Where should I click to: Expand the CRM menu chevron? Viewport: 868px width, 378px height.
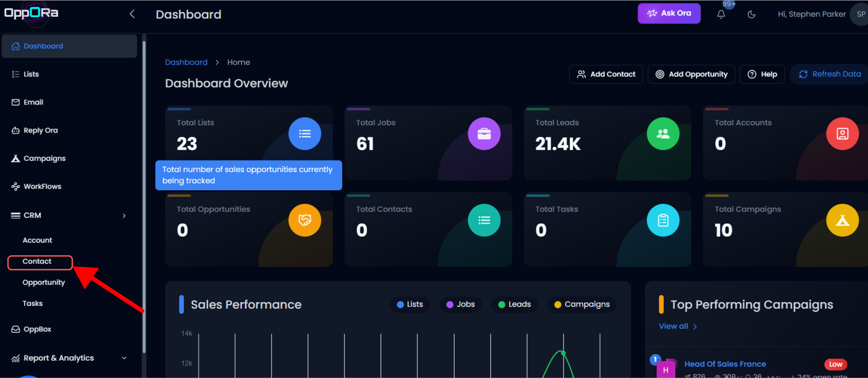[x=124, y=216]
